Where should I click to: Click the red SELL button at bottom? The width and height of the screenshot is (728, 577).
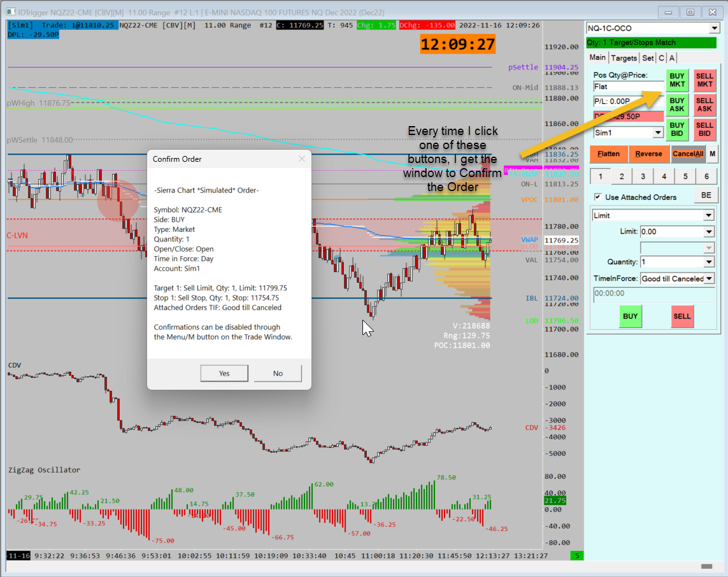682,317
